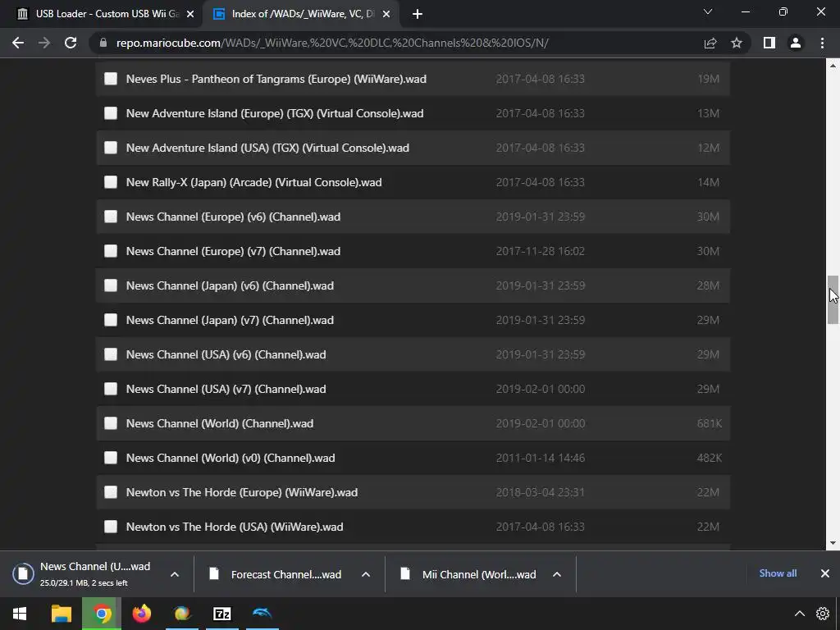840x630 pixels.
Task: Check News Channel (World) (Channel) checkbox
Action: click(111, 423)
